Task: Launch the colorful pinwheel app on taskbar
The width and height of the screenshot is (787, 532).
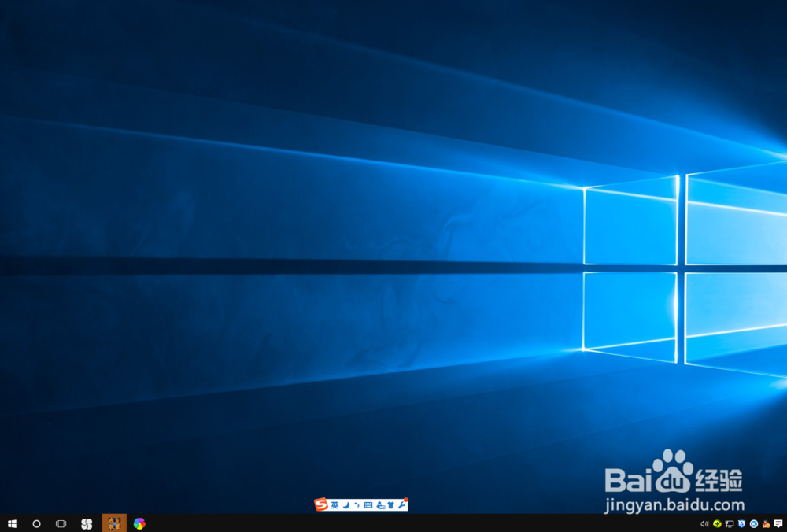Action: point(140,523)
